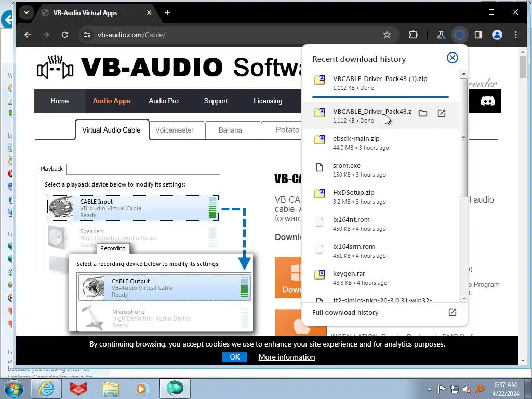532x399 pixels.
Task: Click the HxDSetup.zip file icon
Action: 320,193
